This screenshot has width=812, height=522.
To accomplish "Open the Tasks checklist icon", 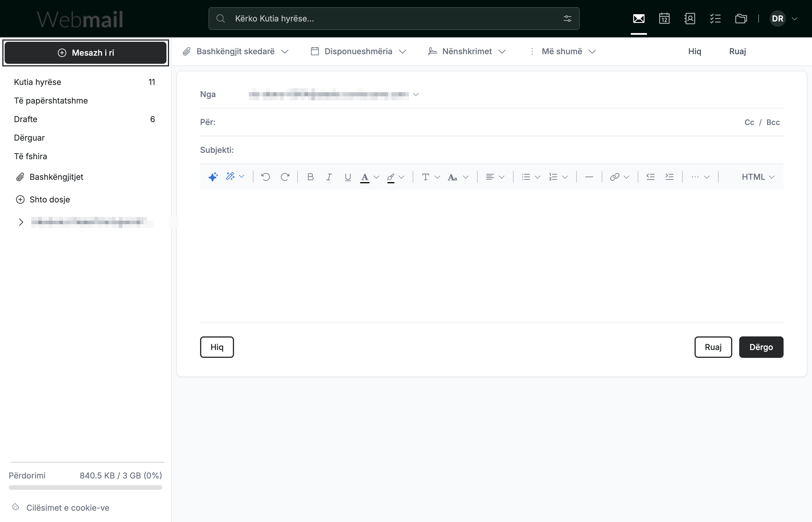I will coord(715,18).
